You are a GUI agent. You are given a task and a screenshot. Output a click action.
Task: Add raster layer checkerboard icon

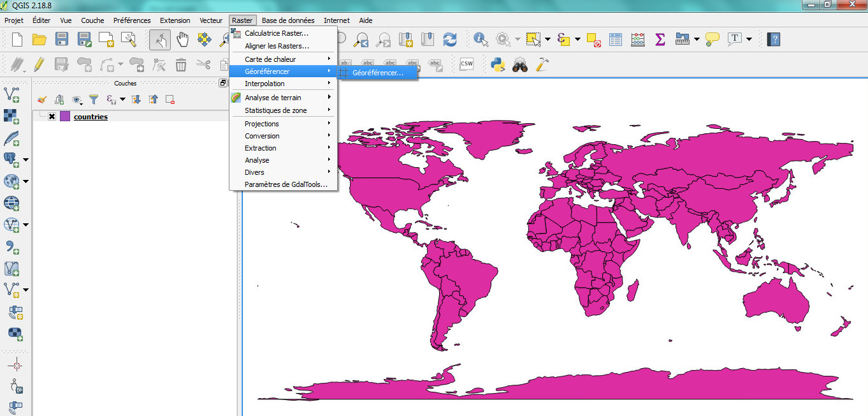(x=12, y=116)
